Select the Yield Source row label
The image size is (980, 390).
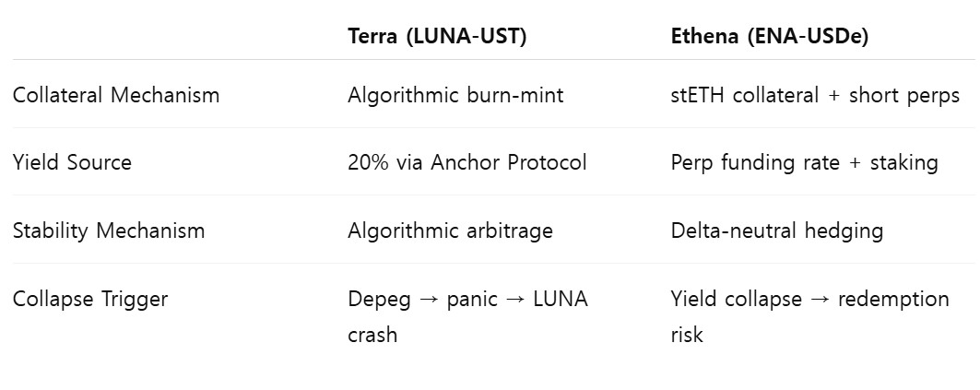[x=72, y=162]
